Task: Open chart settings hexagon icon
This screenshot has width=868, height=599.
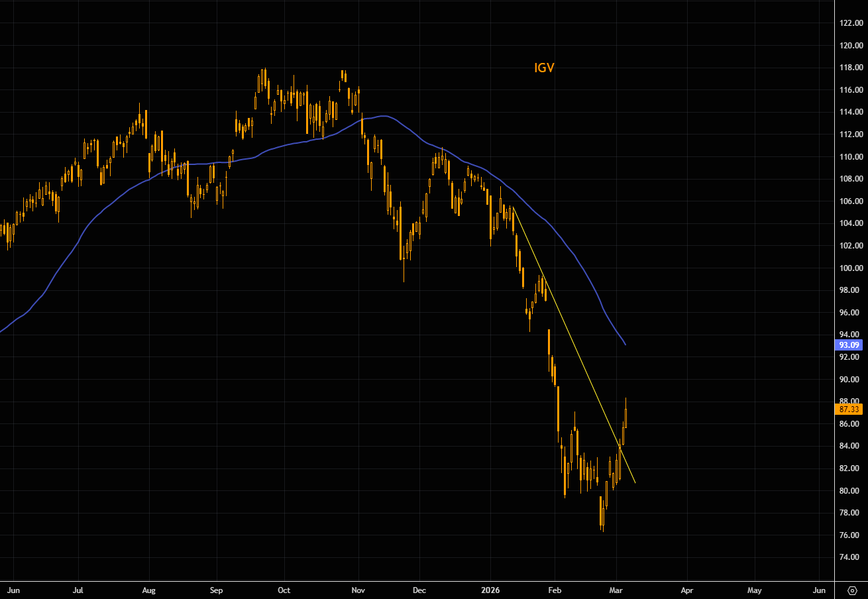Action: (x=852, y=590)
